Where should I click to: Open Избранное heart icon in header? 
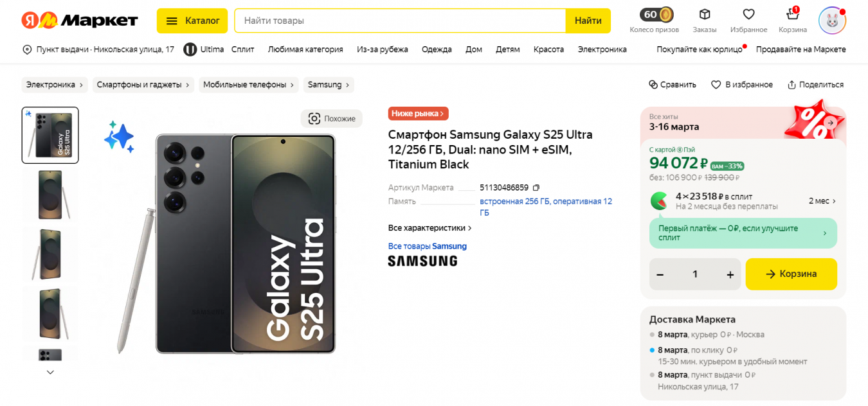click(748, 14)
